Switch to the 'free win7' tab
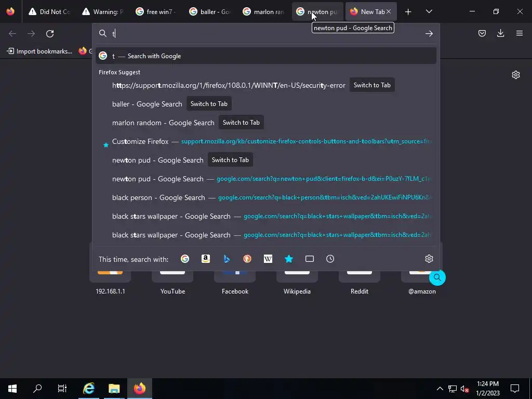Image resolution: width=532 pixels, height=399 pixels. 157,12
